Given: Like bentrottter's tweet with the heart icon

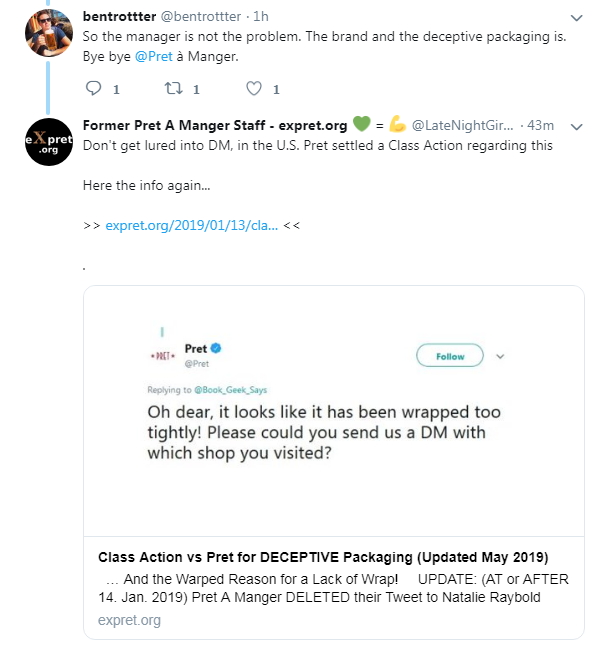Looking at the screenshot, I should [254, 89].
